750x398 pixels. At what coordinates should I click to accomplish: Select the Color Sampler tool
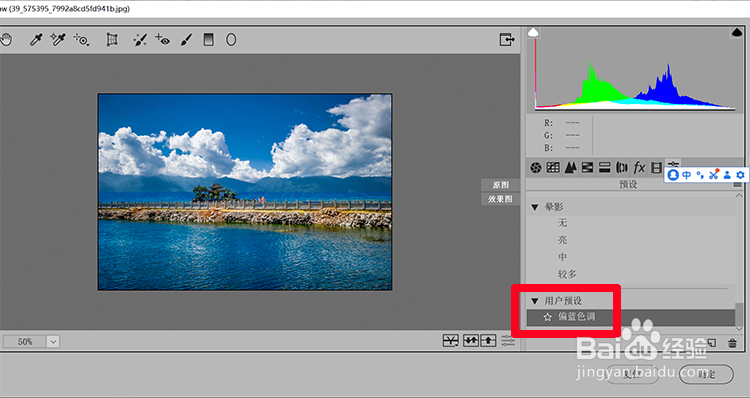click(58, 40)
